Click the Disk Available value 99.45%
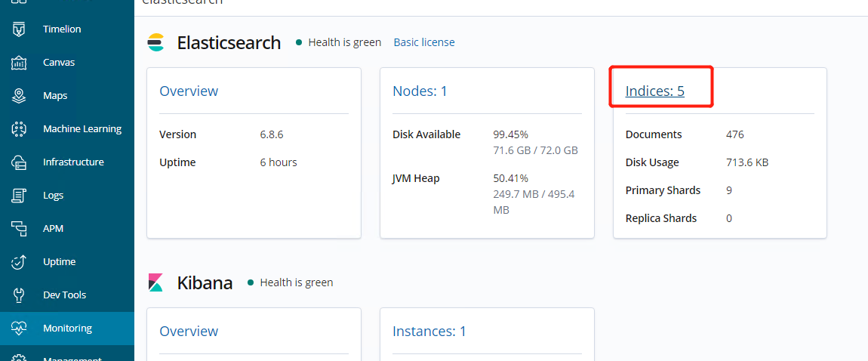This screenshot has height=361, width=868. pyautogui.click(x=510, y=134)
